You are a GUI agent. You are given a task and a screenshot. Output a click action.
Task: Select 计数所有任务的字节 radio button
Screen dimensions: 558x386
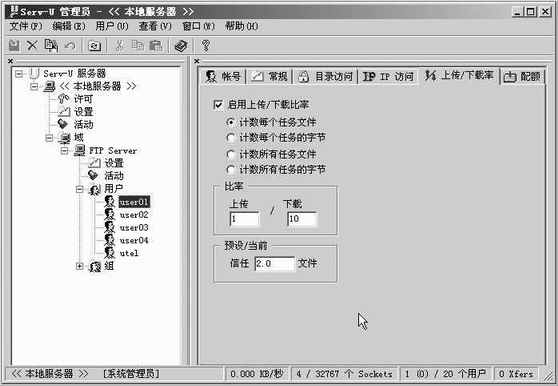(x=231, y=169)
